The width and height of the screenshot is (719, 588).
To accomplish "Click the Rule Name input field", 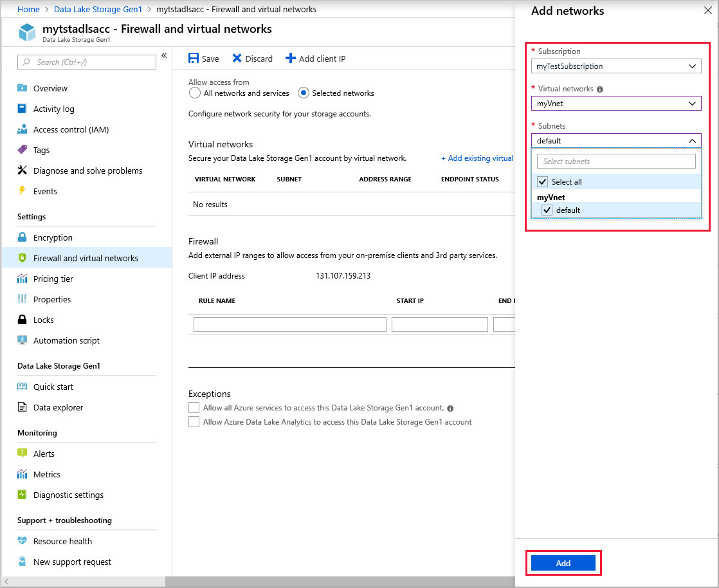I will (x=290, y=324).
